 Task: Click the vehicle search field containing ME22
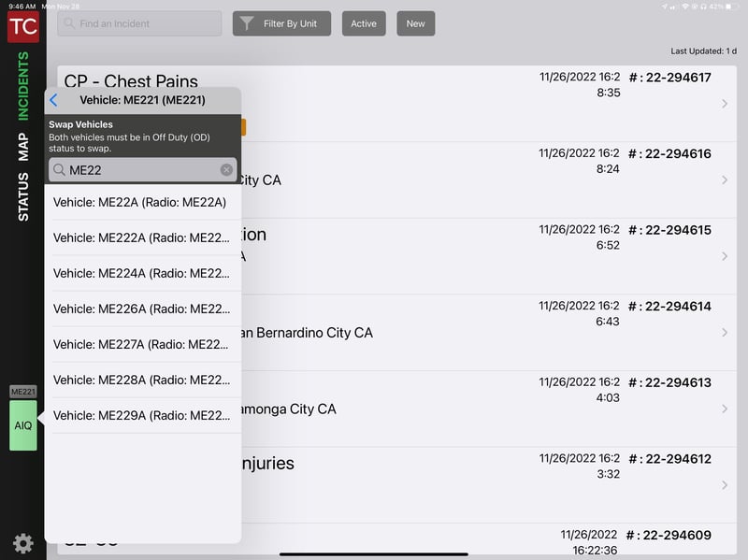click(140, 170)
